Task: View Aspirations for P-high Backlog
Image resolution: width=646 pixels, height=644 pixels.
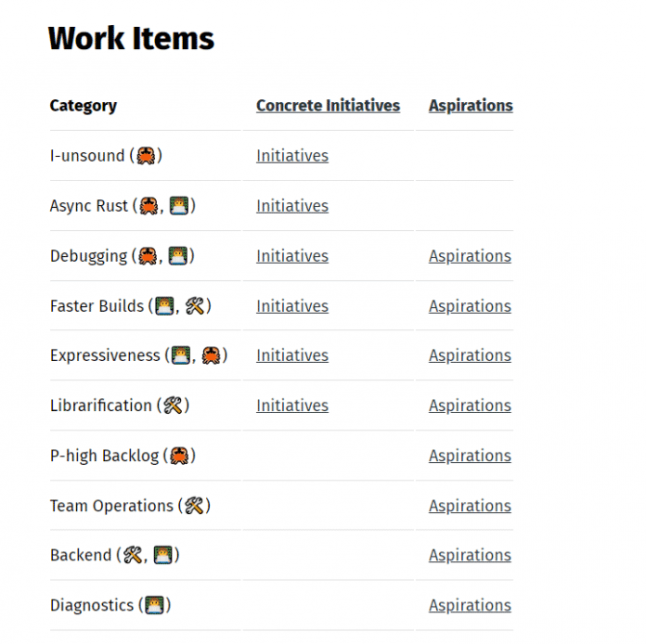Action: point(470,456)
